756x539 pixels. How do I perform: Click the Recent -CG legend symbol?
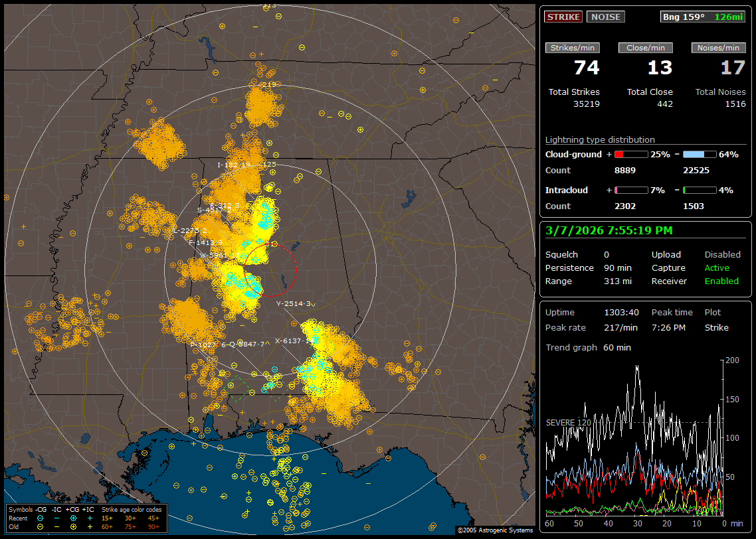[x=41, y=518]
